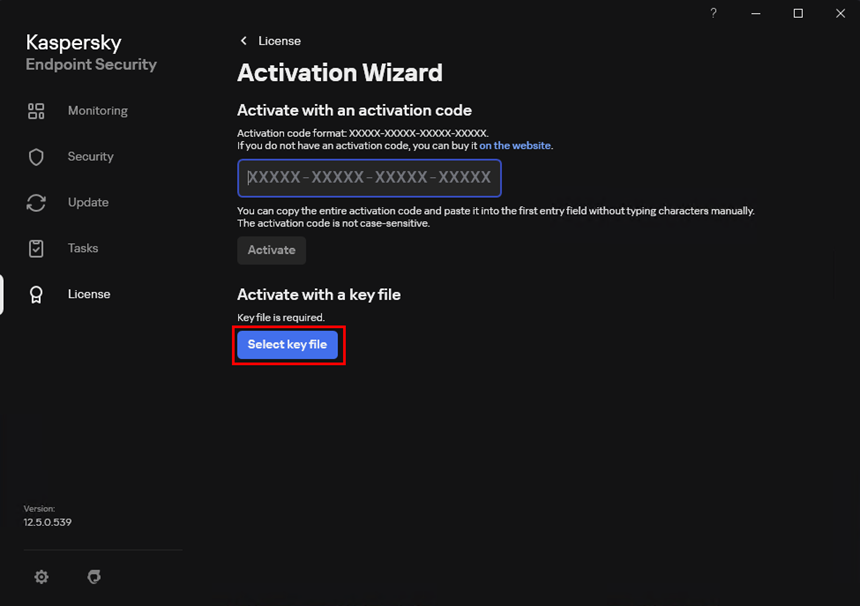Click the License ribbon badge icon
860x606 pixels.
click(36, 294)
